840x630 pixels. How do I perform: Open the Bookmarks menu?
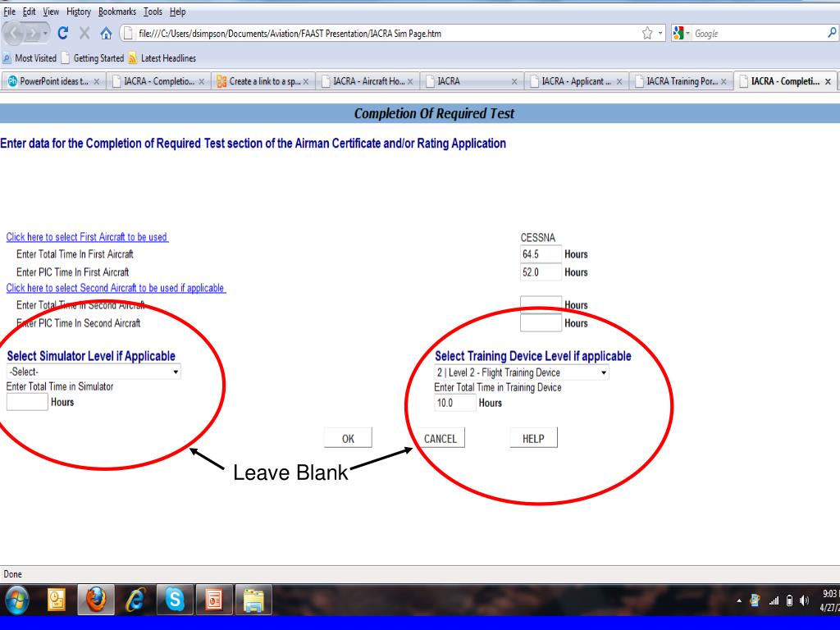pyautogui.click(x=117, y=11)
